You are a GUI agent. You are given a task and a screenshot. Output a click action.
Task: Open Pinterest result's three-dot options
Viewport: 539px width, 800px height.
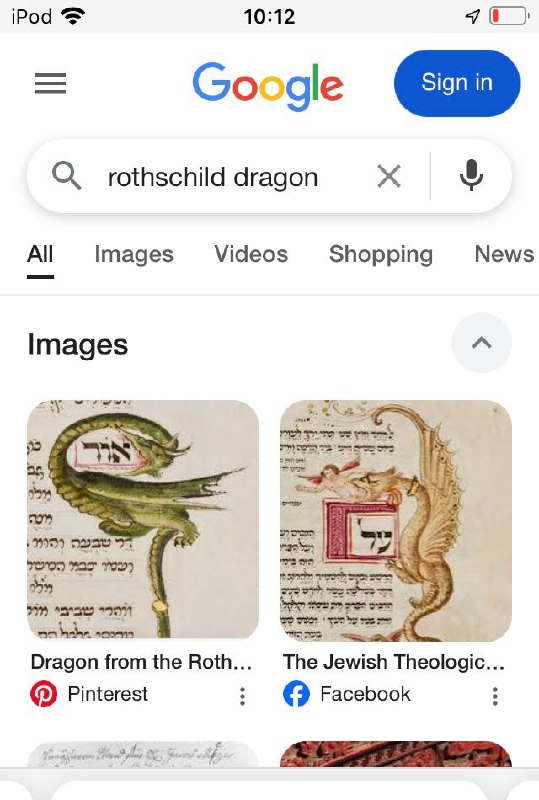pos(242,696)
